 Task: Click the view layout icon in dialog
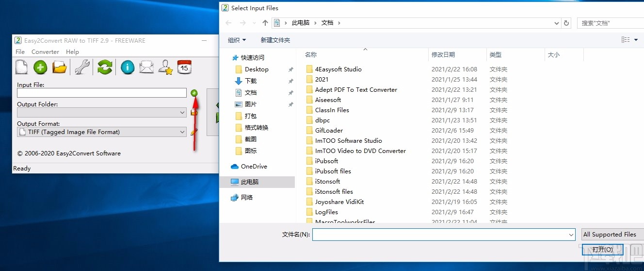[626, 40]
